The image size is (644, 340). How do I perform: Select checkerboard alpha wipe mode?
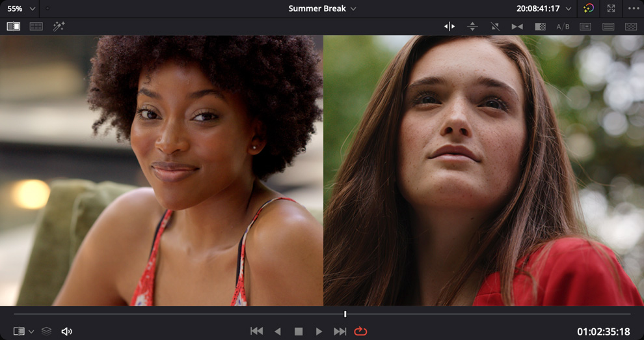[x=540, y=27]
